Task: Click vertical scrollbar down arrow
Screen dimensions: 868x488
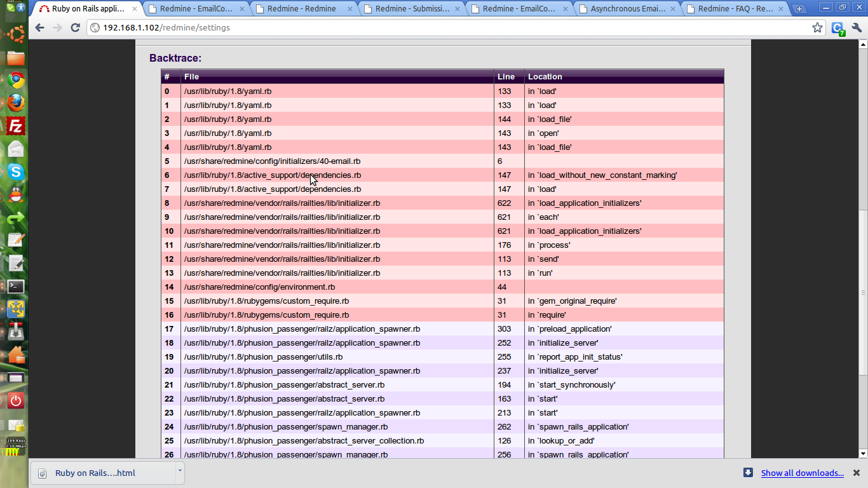Action: pyautogui.click(x=863, y=454)
